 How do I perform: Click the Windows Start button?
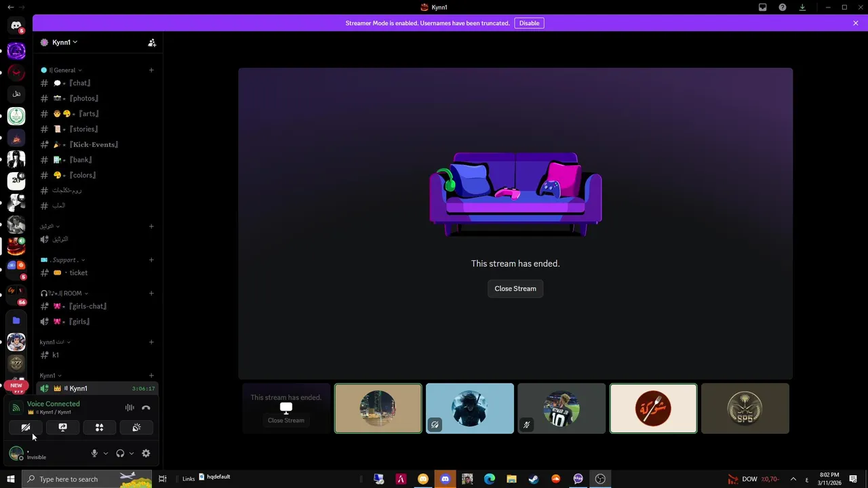click(x=10, y=479)
